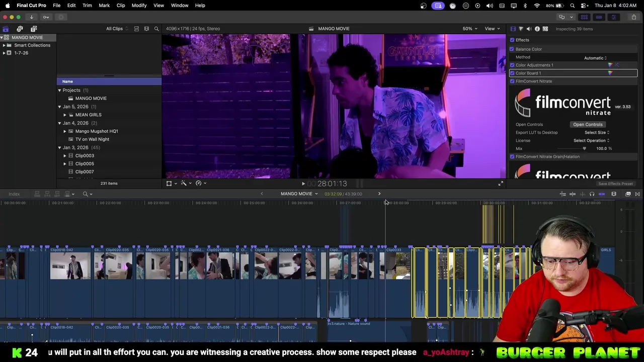Play the viewer video
This screenshot has width=644, height=362.
tap(303, 184)
